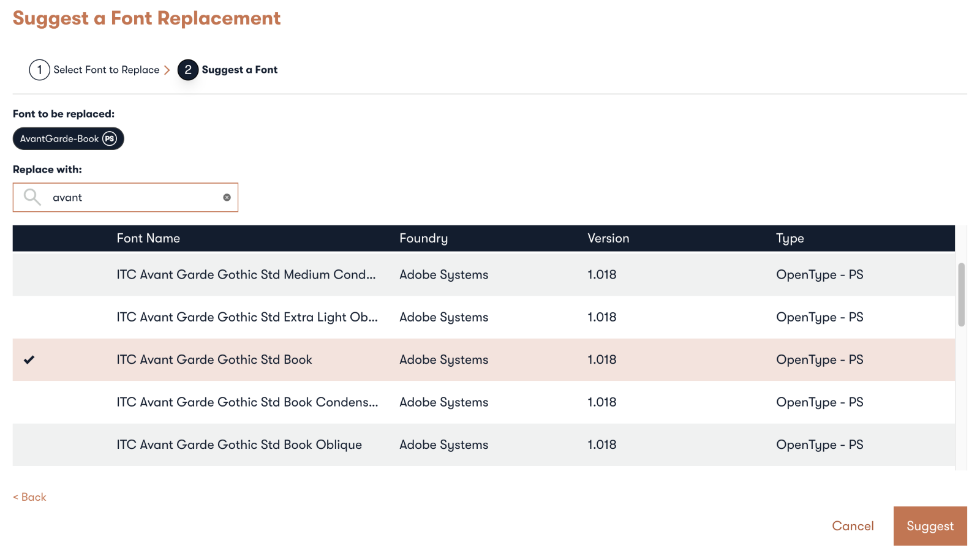The height and width of the screenshot is (556, 980).
Task: Go to Select Font to Replace step
Action: tap(106, 70)
